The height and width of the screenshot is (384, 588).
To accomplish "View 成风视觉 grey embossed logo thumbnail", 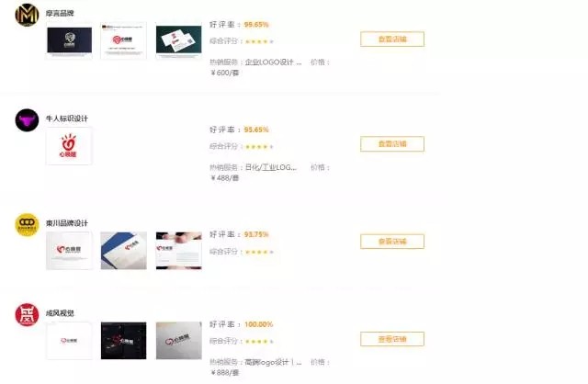I will pos(178,341).
